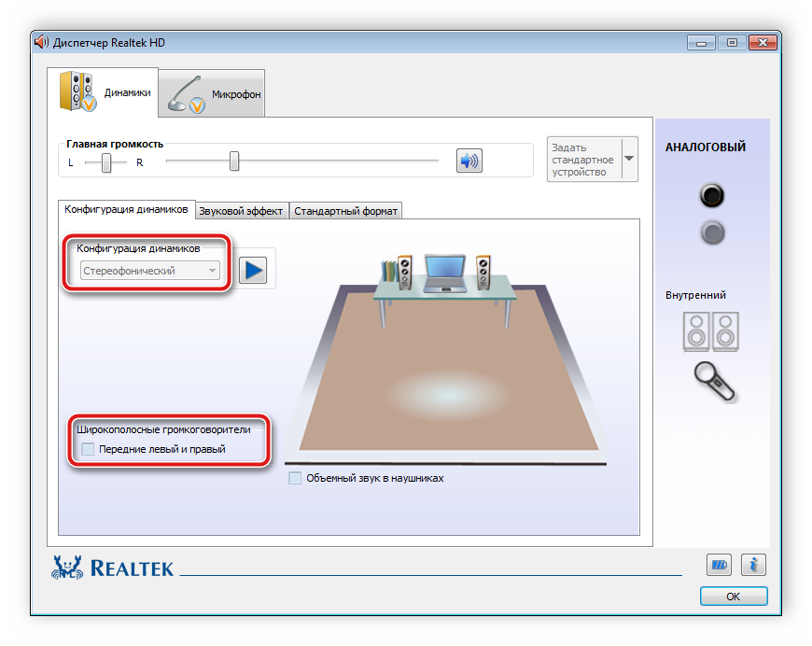Open the Стандартный формат tab

[x=345, y=211]
